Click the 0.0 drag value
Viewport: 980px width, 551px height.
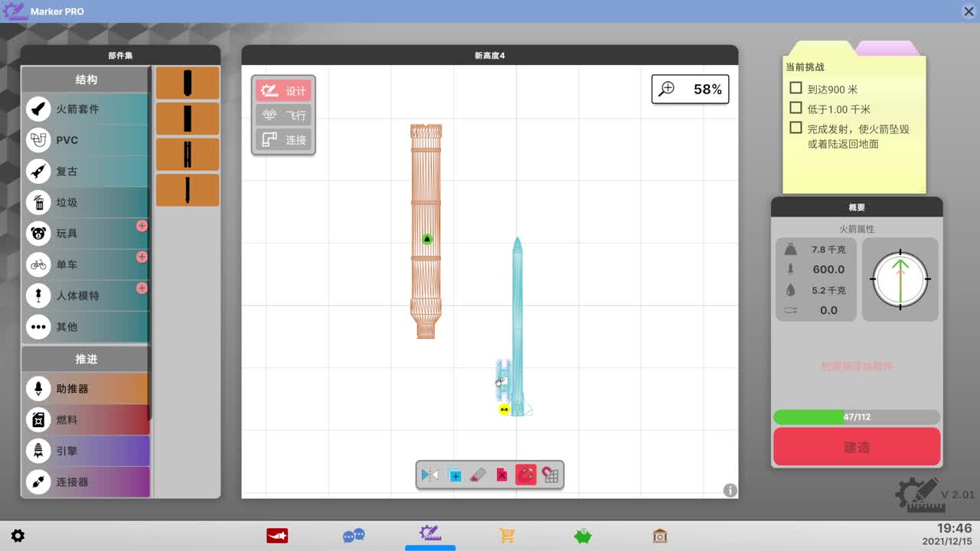click(828, 310)
